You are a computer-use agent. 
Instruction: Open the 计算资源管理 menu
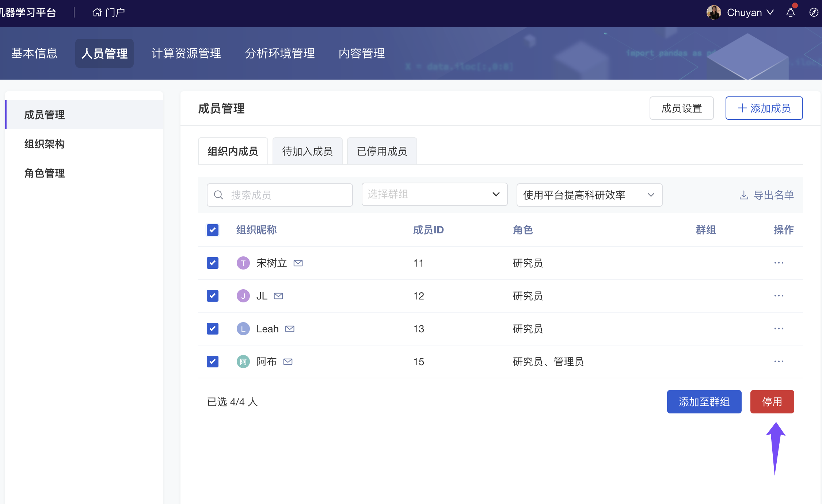point(186,54)
